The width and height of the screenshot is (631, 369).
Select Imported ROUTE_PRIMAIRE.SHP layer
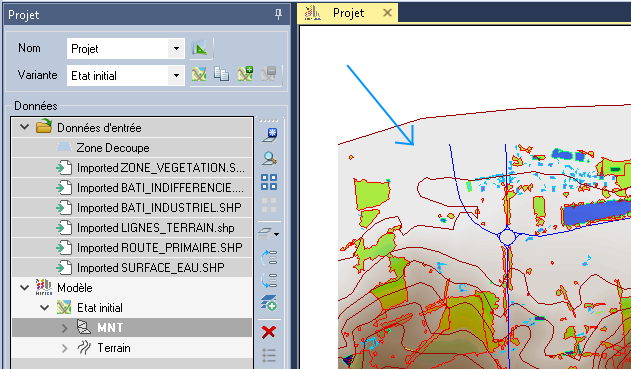132,248
